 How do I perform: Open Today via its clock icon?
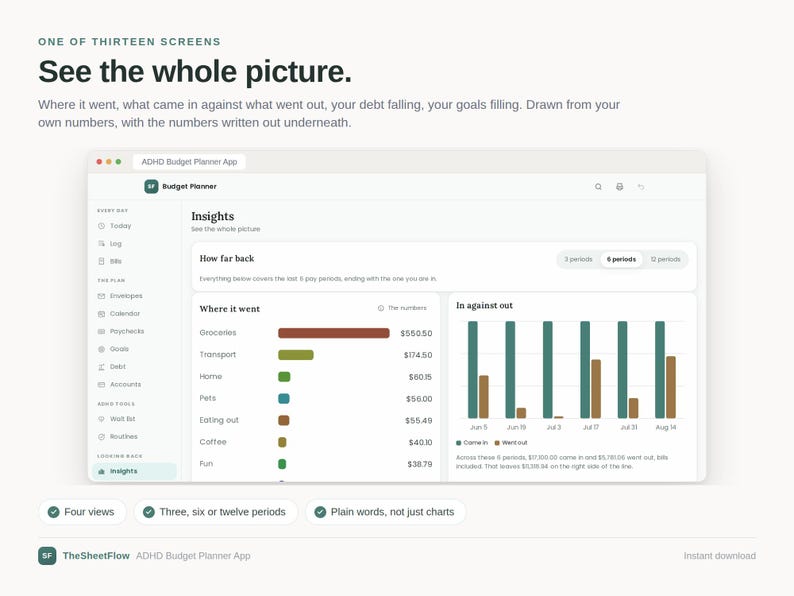[101, 226]
